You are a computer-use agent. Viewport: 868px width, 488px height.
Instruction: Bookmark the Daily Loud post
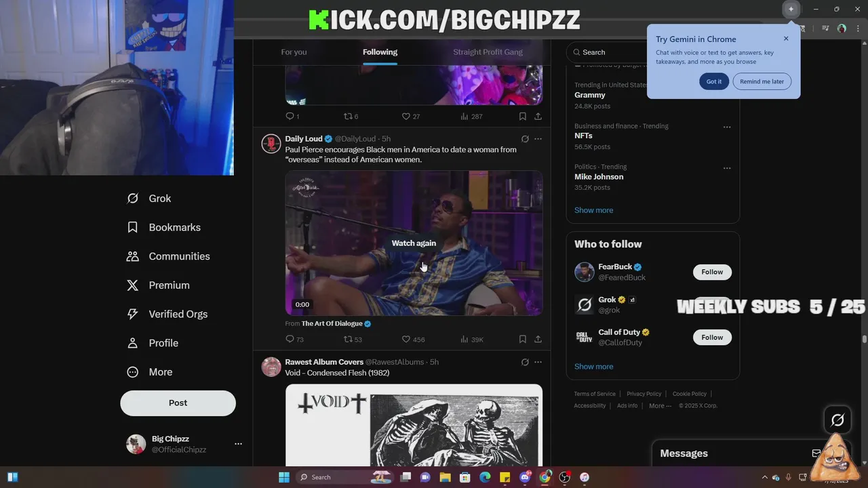click(x=522, y=340)
